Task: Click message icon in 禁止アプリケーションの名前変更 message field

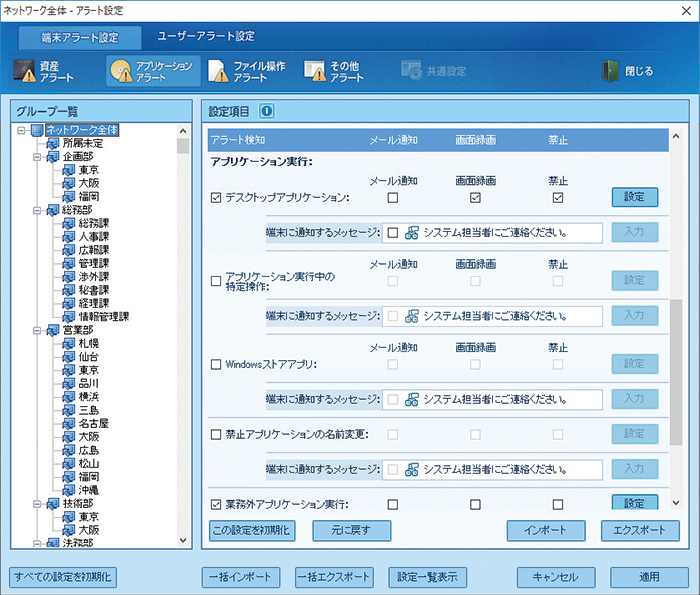Action: pos(412,470)
